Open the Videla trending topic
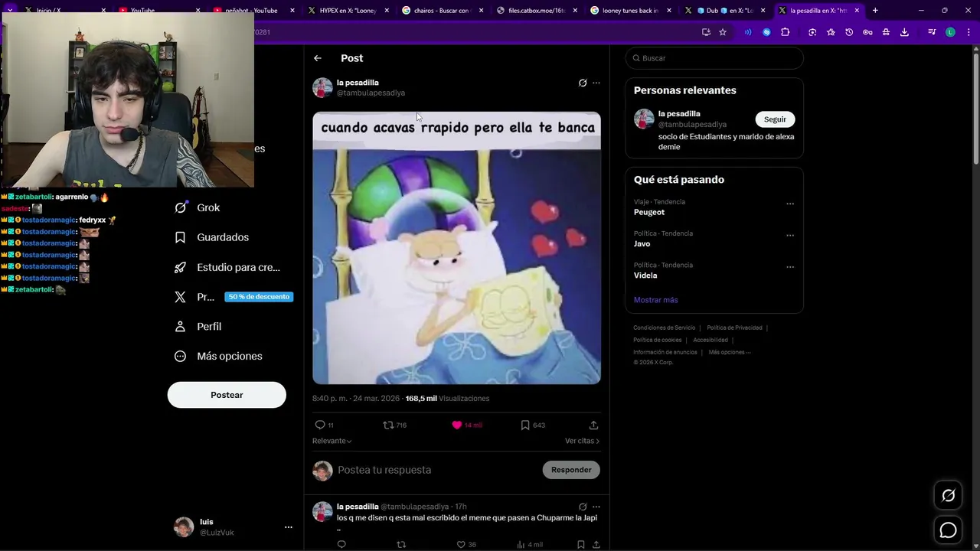Image resolution: width=980 pixels, height=551 pixels. [x=645, y=275]
